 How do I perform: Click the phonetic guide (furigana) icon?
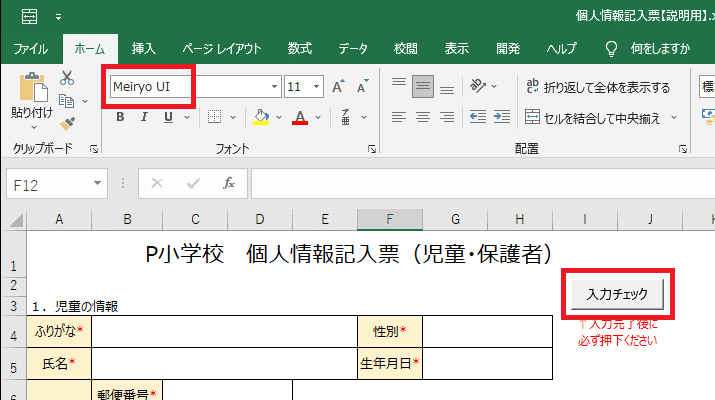coord(346,117)
